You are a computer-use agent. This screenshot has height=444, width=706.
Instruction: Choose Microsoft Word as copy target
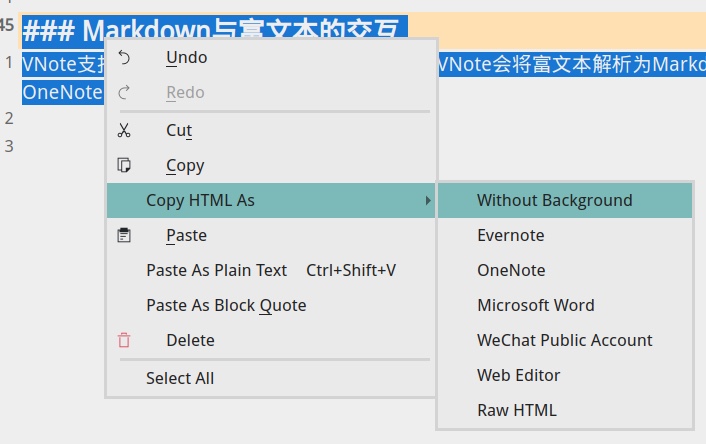(x=536, y=305)
